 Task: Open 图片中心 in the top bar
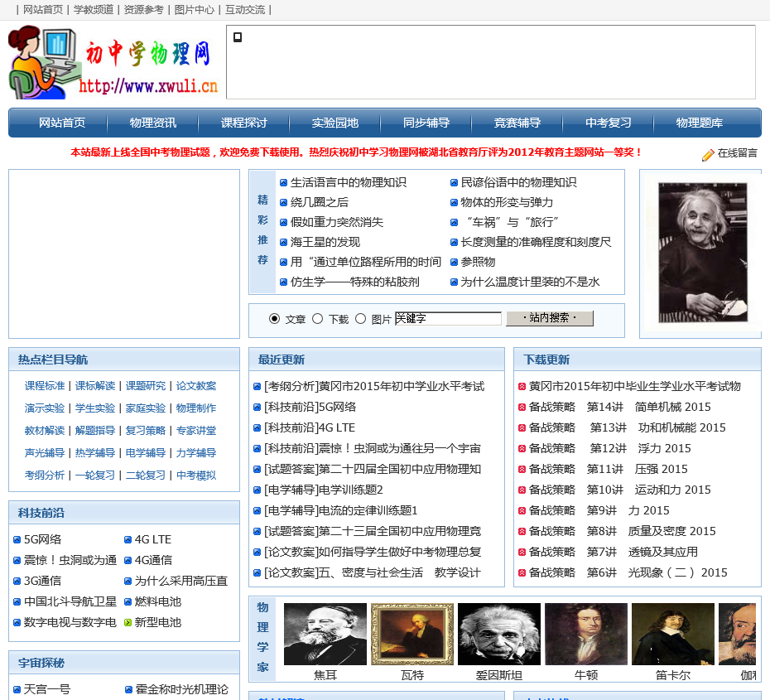click(x=195, y=10)
